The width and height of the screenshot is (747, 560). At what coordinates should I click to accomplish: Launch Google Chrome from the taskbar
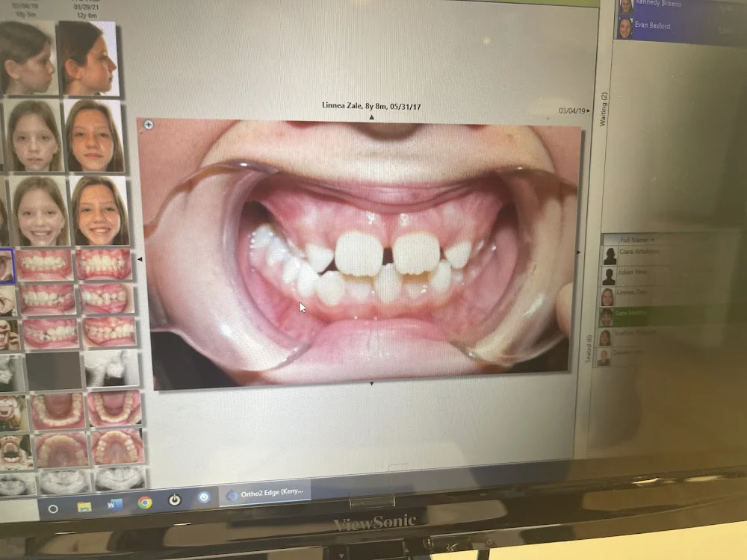(145, 503)
